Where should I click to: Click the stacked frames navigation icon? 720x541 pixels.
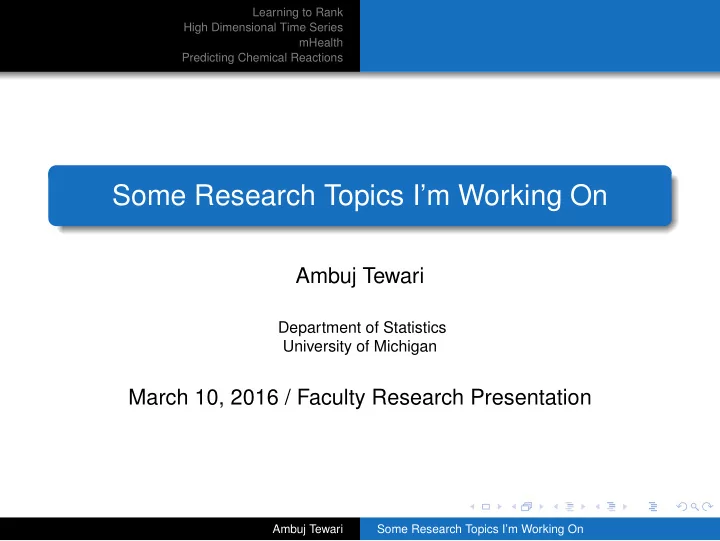coord(527,507)
